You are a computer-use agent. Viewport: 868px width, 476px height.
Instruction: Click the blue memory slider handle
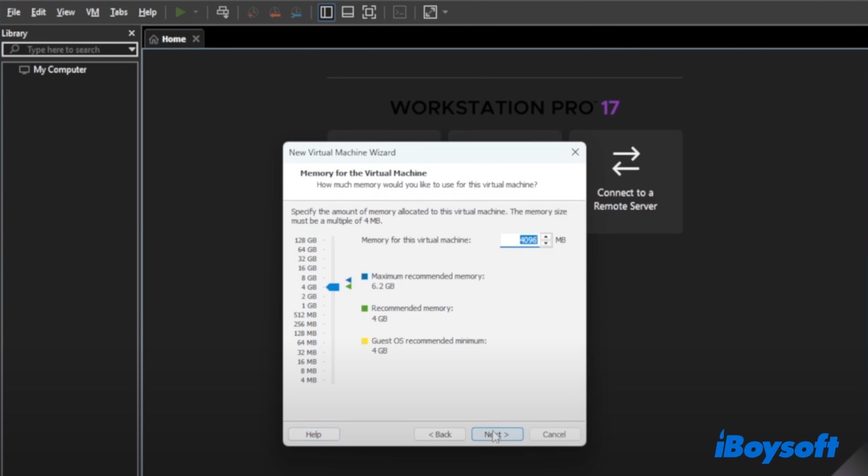333,287
